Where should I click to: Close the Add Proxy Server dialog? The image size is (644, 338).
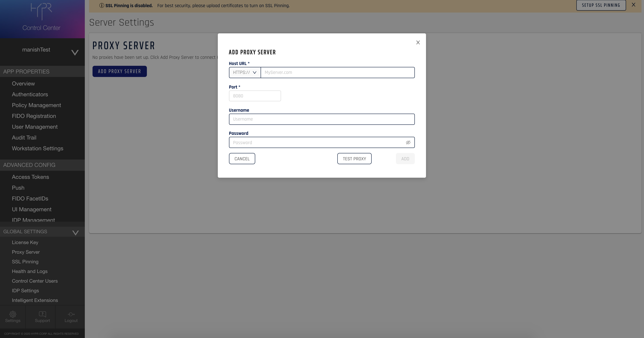click(x=418, y=42)
